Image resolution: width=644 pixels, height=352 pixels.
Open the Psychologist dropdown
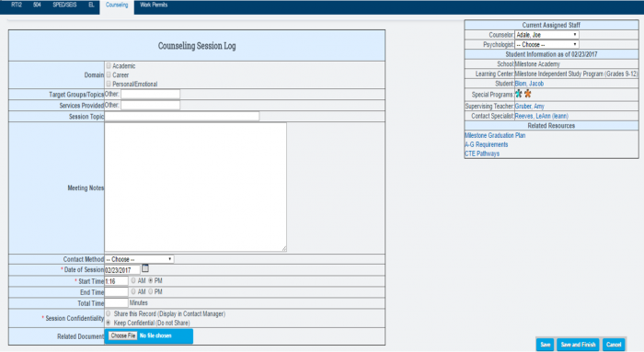click(546, 44)
